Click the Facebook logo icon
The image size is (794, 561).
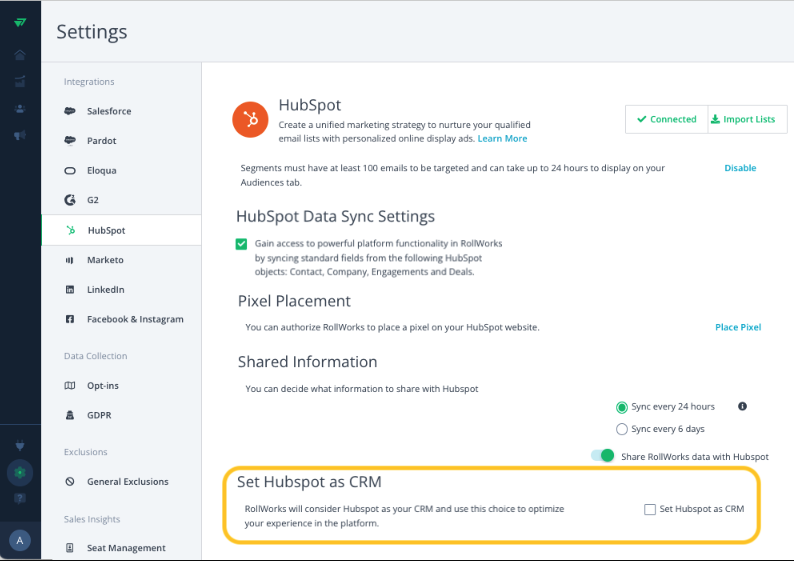tap(70, 319)
